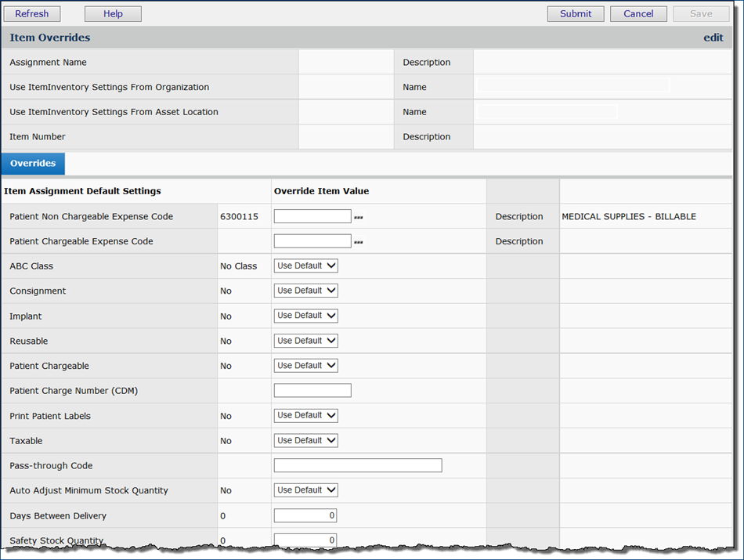Expand the Patient Chargeable override dropdown
The width and height of the screenshot is (744, 560).
tap(305, 366)
